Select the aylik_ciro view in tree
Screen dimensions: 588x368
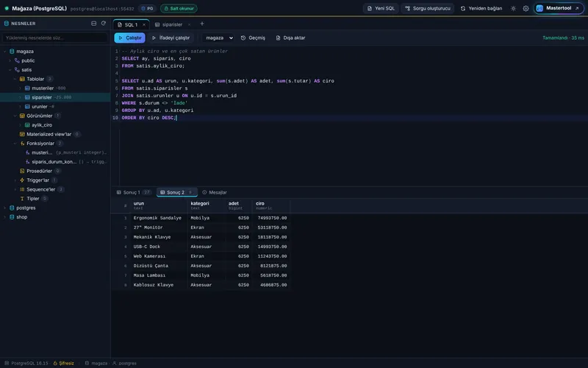42,125
